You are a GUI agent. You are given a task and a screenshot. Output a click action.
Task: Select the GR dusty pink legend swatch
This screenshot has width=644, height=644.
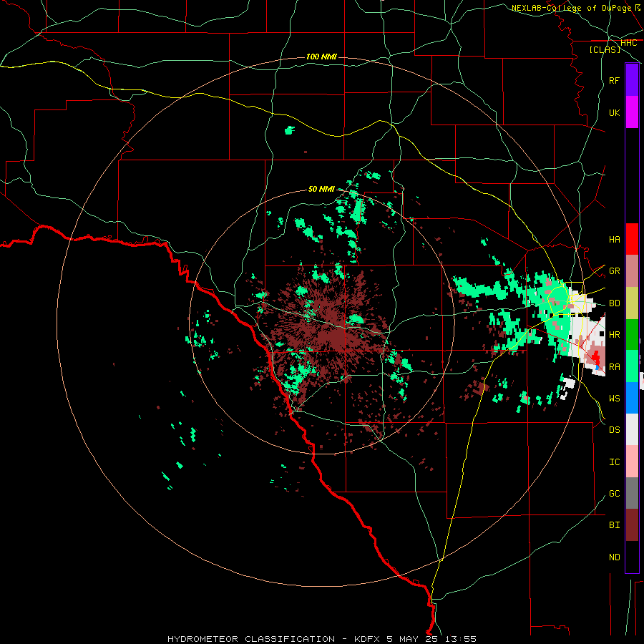pyautogui.click(x=632, y=271)
